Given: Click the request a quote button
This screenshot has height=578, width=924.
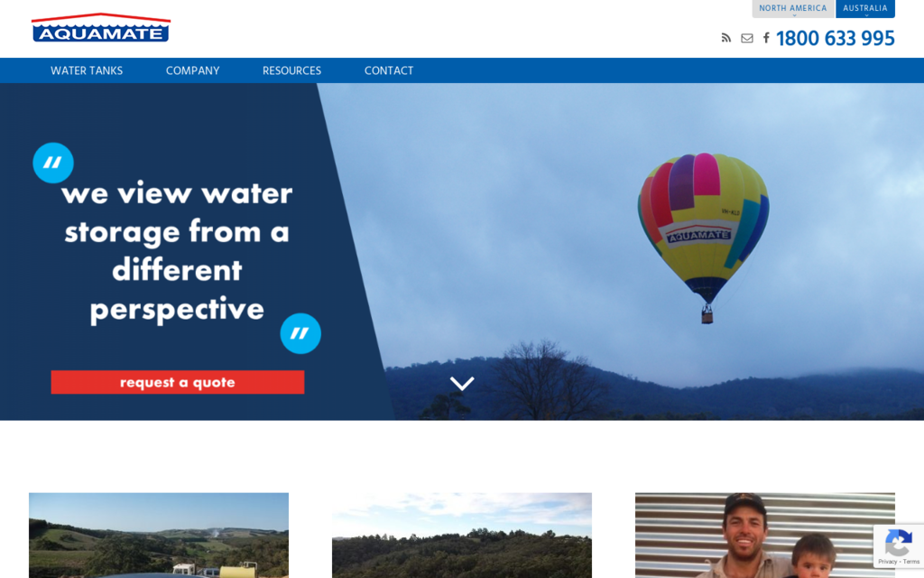Looking at the screenshot, I should (178, 382).
